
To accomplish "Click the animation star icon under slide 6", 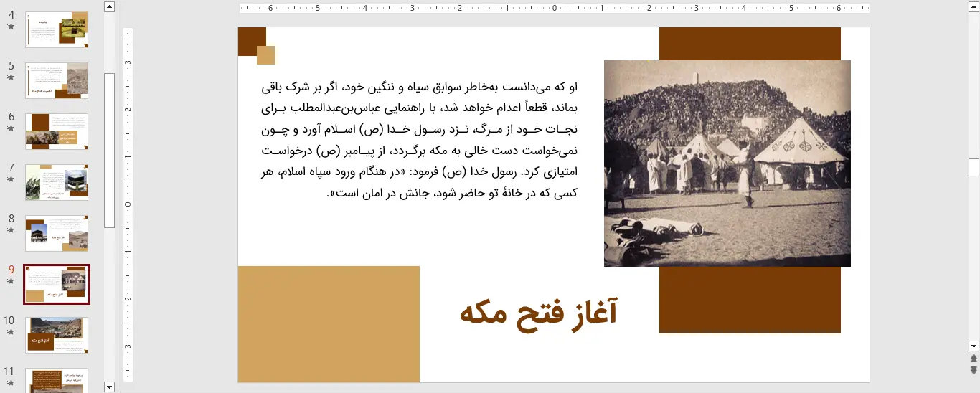I will (10, 128).
